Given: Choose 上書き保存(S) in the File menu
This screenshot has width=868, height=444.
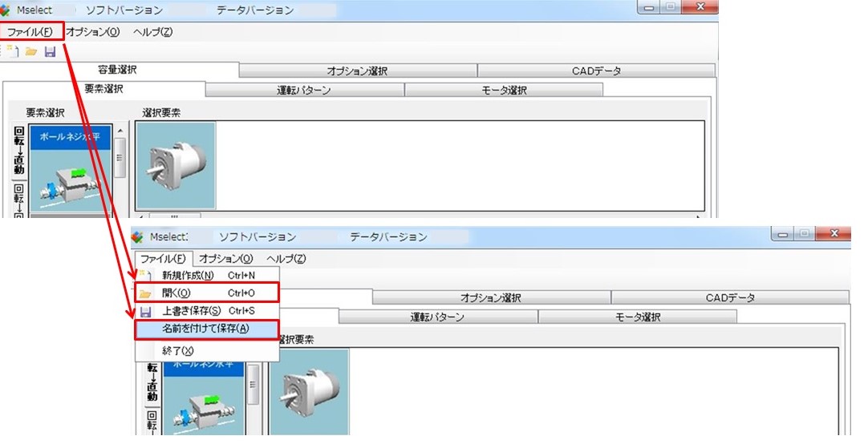Looking at the screenshot, I should point(191,311).
